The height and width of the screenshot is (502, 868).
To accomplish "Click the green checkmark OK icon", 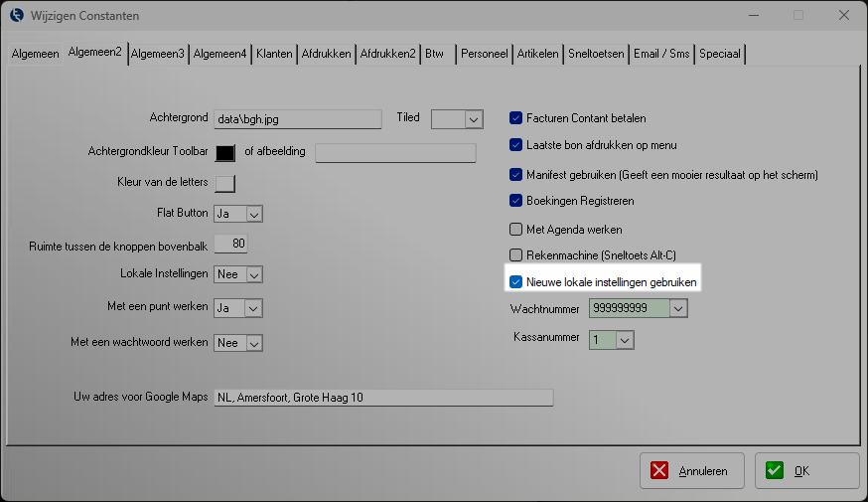I will 775,471.
